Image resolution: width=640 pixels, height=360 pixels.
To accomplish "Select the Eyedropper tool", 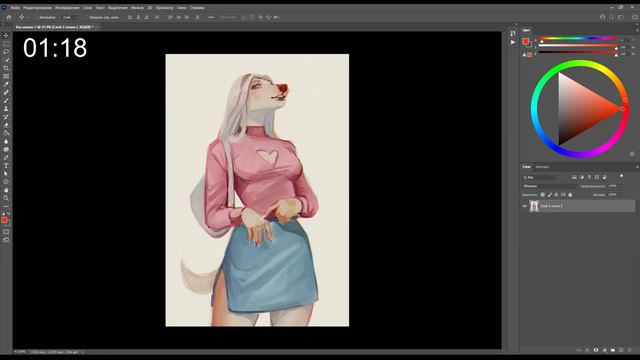I will tap(6, 84).
